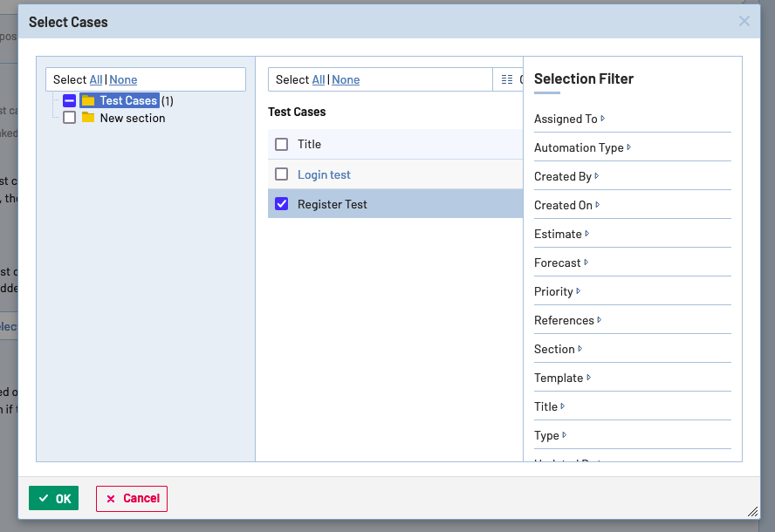Expand the Assigned To filter

click(569, 119)
